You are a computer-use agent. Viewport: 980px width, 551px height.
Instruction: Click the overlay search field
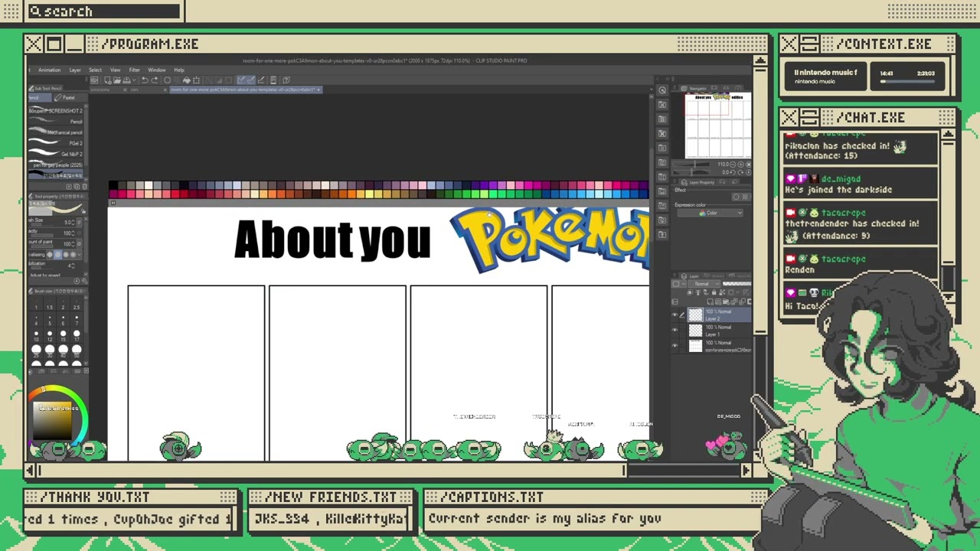point(103,11)
